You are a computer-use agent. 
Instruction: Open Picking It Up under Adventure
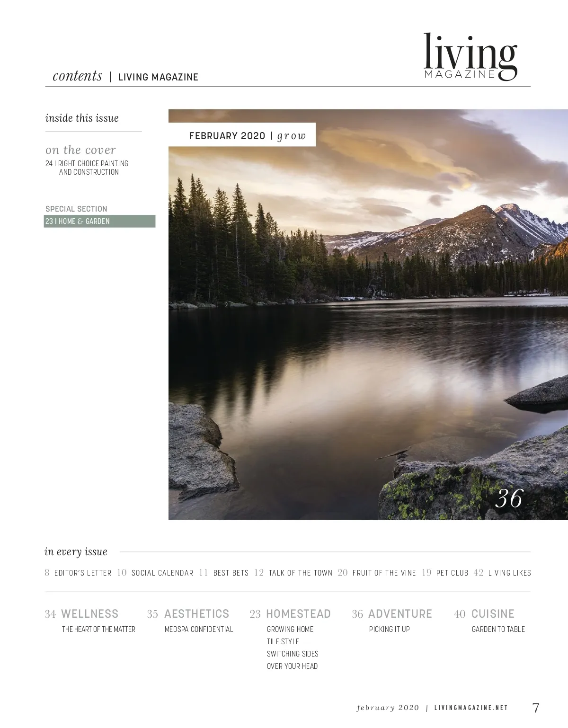(390, 629)
